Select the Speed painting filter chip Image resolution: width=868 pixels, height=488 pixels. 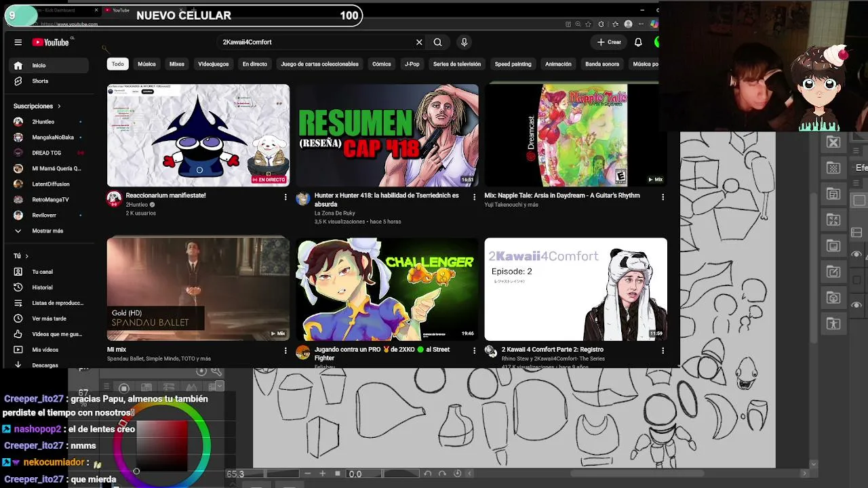[513, 64]
